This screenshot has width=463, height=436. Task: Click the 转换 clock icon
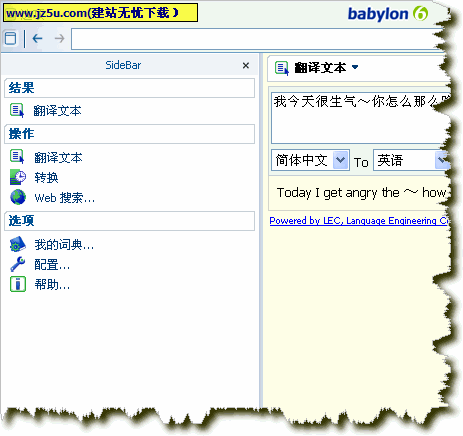[x=18, y=177]
